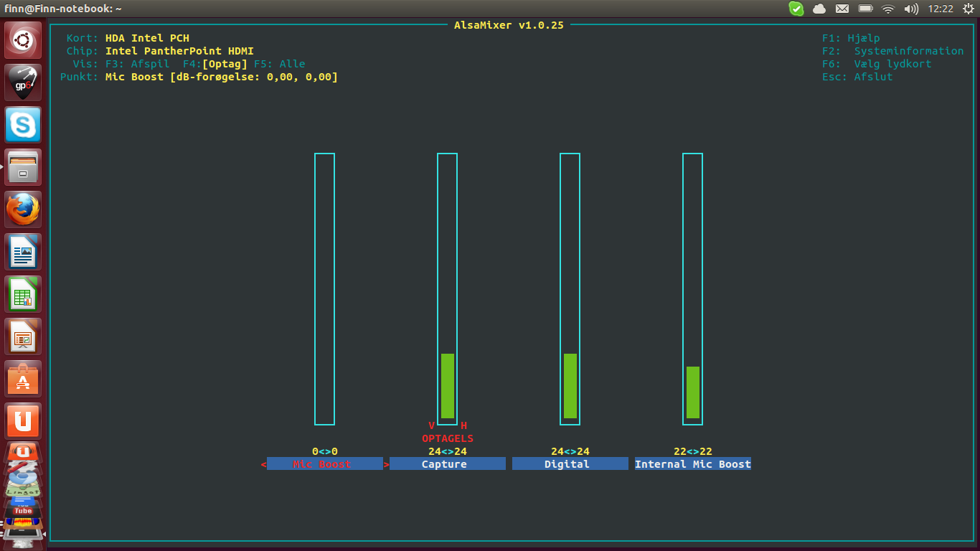Open Ubuntu One from the launcher
The height and width of the screenshot is (551, 980).
[x=23, y=421]
